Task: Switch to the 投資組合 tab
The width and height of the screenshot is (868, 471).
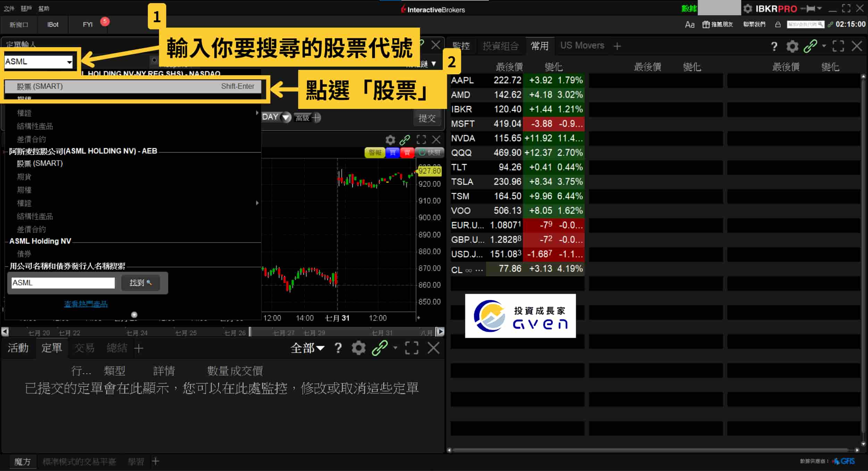Action: 501,46
